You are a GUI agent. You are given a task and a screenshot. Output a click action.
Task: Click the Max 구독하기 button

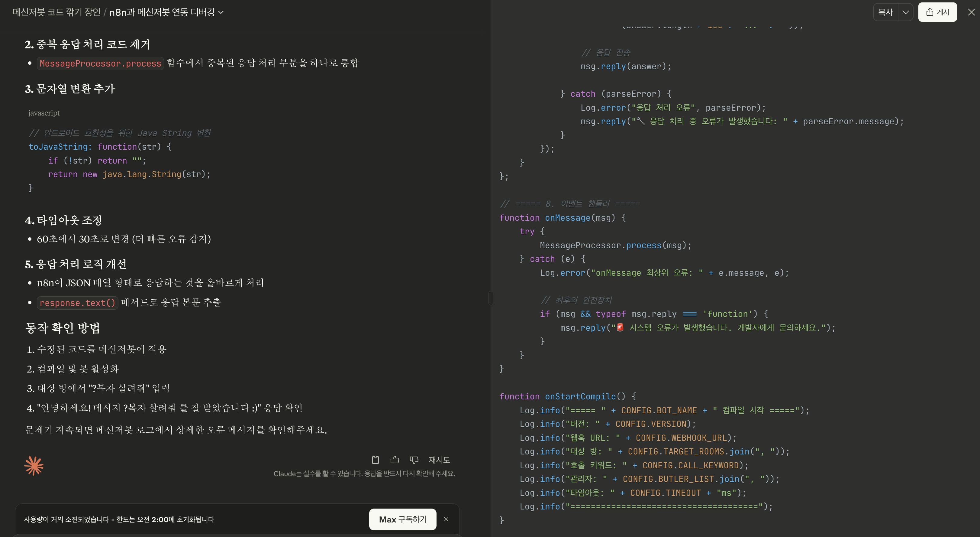coord(402,519)
